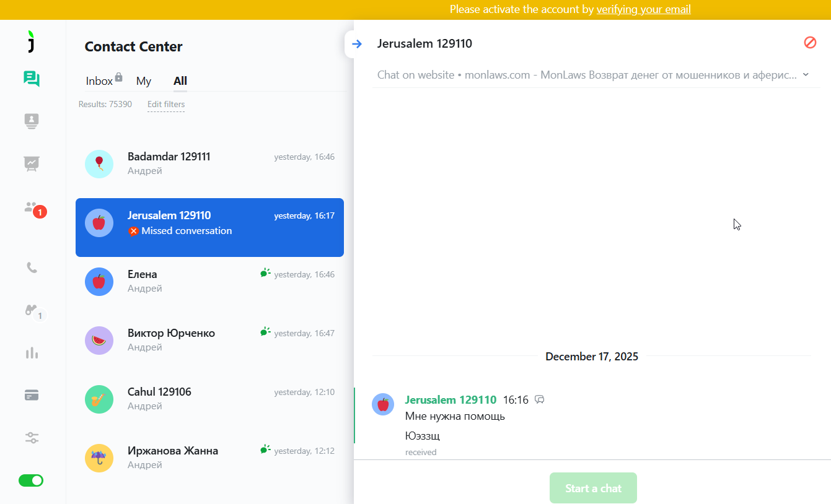This screenshot has height=504, width=831.
Task: Open the Badamdar 129111 conversation
Action: 209,163
